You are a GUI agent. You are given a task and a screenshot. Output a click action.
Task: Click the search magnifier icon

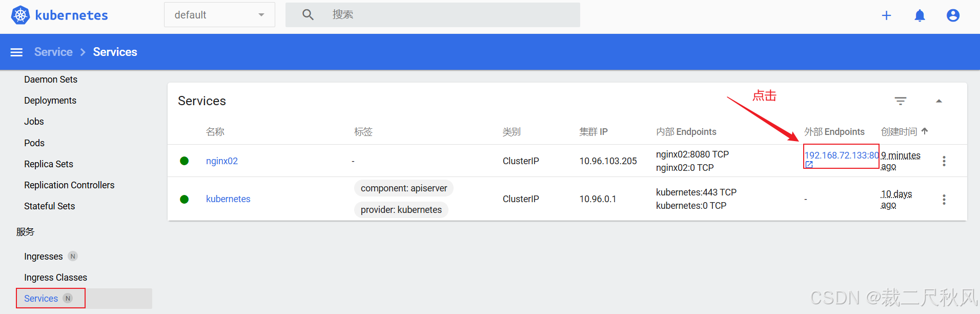click(x=308, y=15)
